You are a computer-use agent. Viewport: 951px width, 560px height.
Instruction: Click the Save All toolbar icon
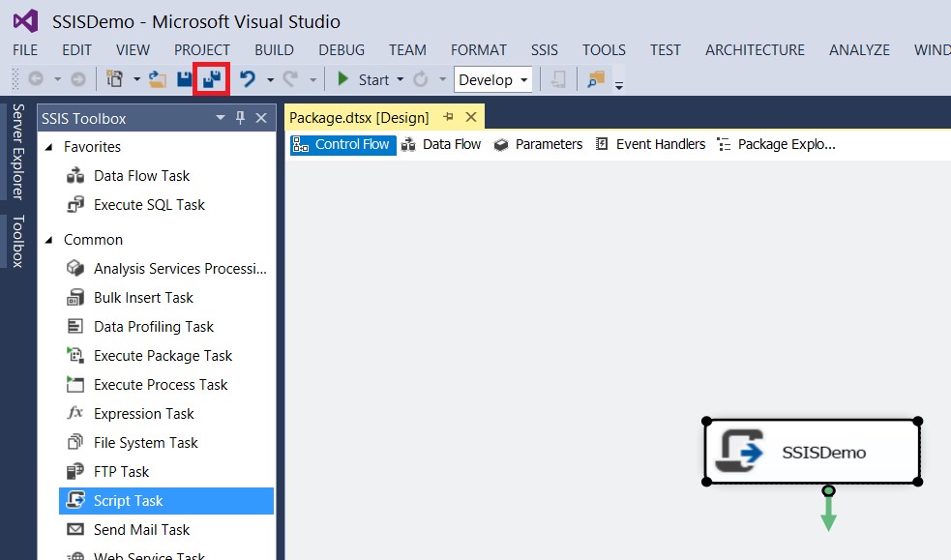[212, 78]
